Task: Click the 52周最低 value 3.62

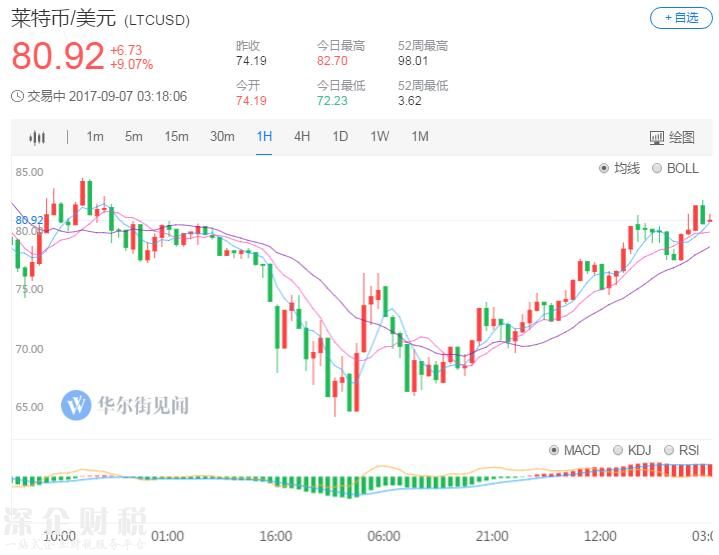Action: 409,100
